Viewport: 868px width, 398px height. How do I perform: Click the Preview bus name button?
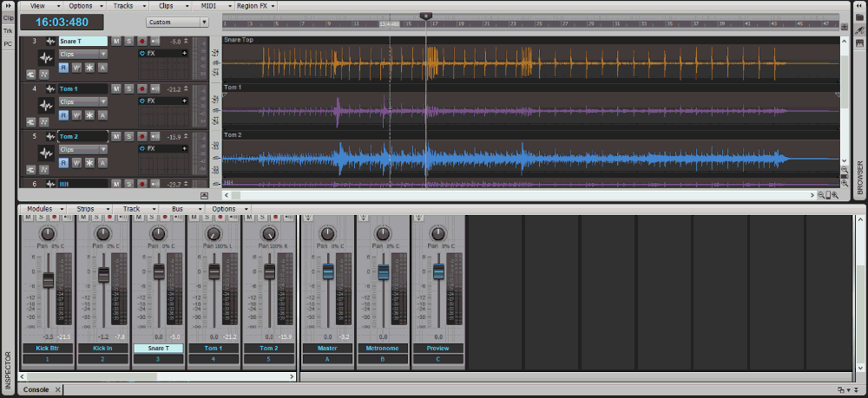click(x=437, y=349)
